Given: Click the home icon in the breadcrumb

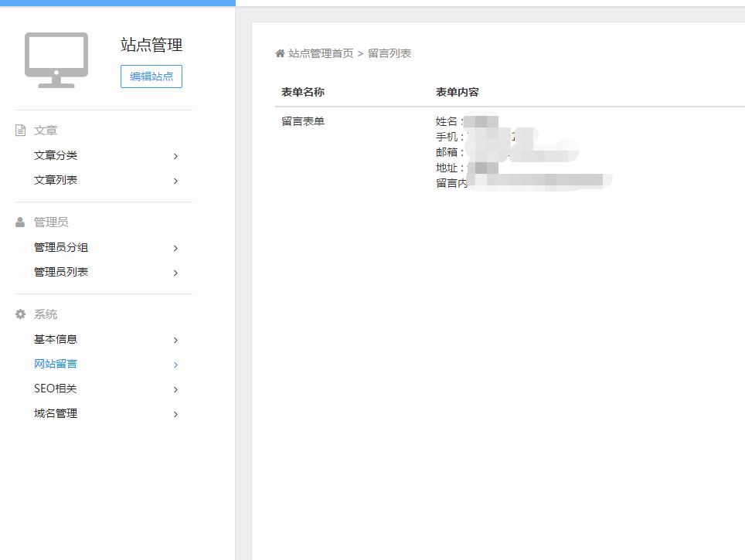Looking at the screenshot, I should pyautogui.click(x=280, y=53).
